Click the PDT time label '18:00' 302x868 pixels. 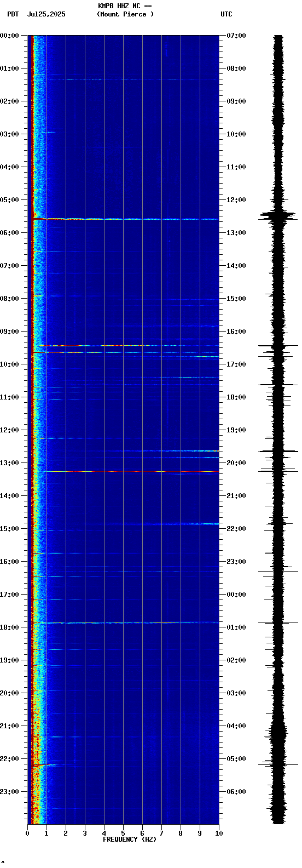9,627
